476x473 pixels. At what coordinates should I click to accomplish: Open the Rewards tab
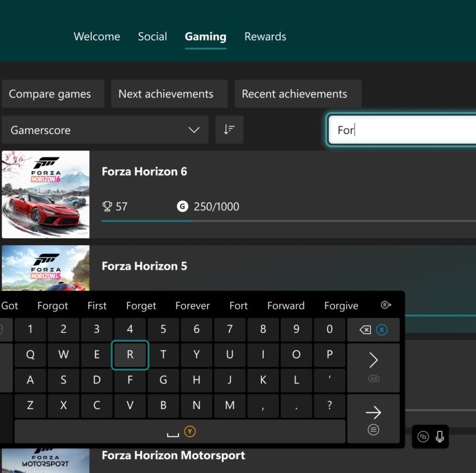coord(265,37)
